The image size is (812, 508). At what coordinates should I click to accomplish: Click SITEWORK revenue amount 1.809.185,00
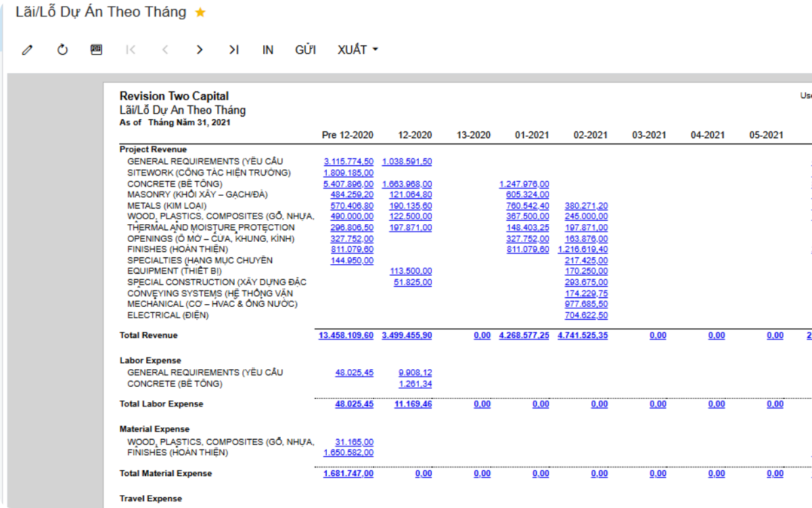point(348,173)
